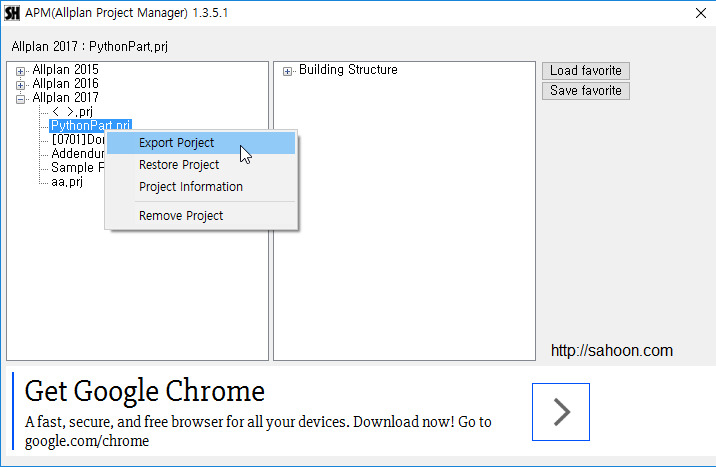Select Restore Project menu entry

point(179,165)
